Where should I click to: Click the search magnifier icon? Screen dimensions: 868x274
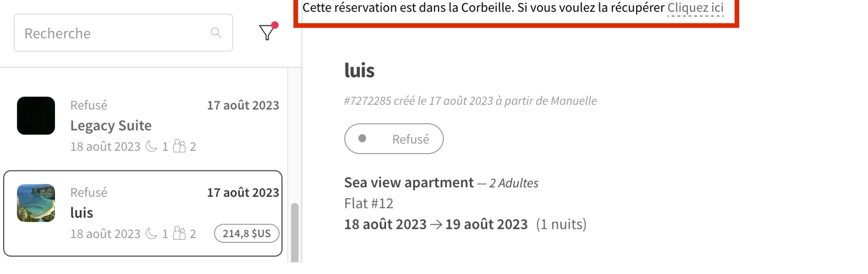click(216, 33)
